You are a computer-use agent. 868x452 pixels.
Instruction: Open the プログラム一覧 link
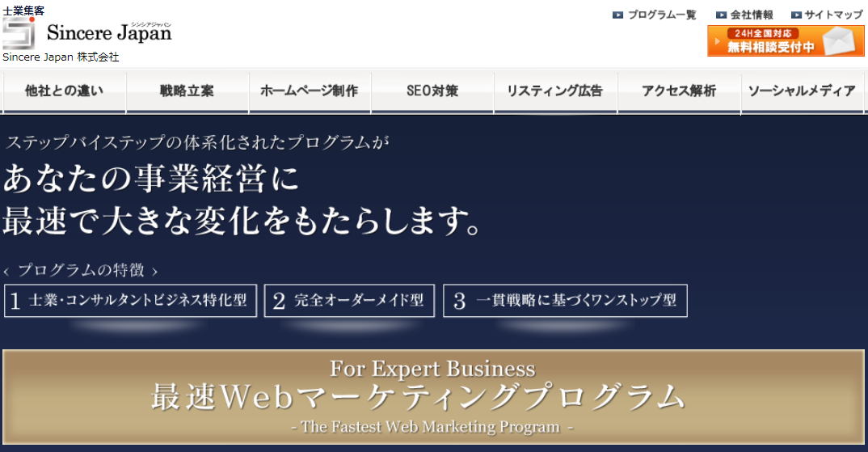(x=661, y=15)
